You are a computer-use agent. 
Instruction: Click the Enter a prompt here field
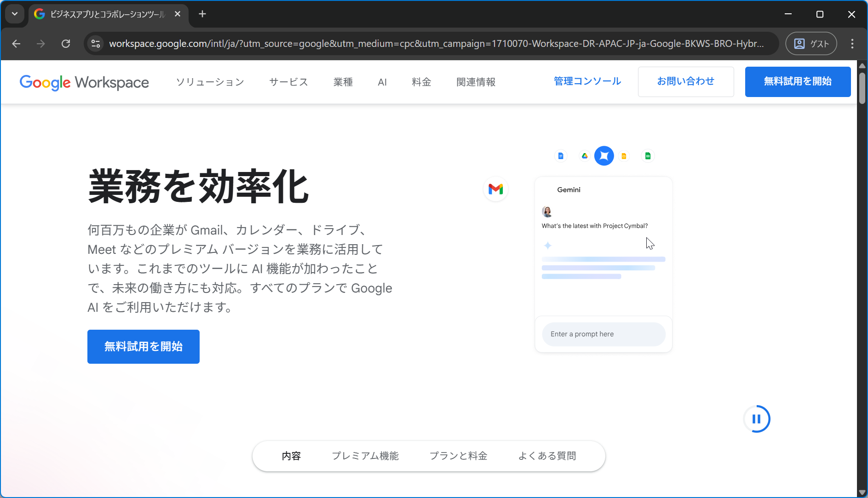click(x=603, y=334)
